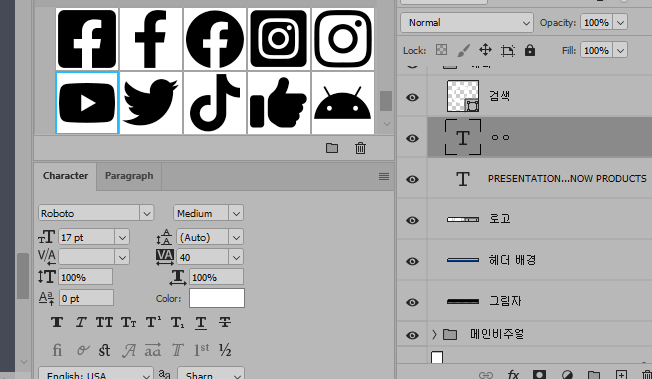652x379 pixels.
Task: Select the thumbs up shape
Action: [279, 103]
